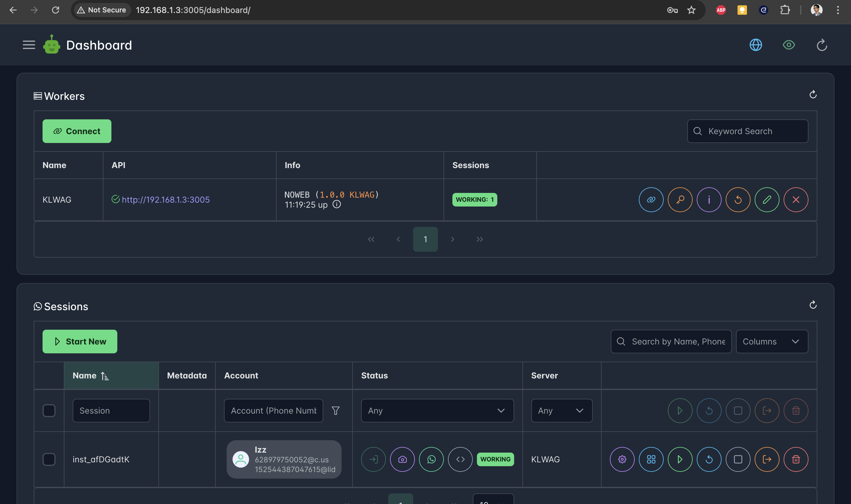The width and height of the screenshot is (851, 504).
Task: Expand the Server filter Any dropdown
Action: click(561, 411)
